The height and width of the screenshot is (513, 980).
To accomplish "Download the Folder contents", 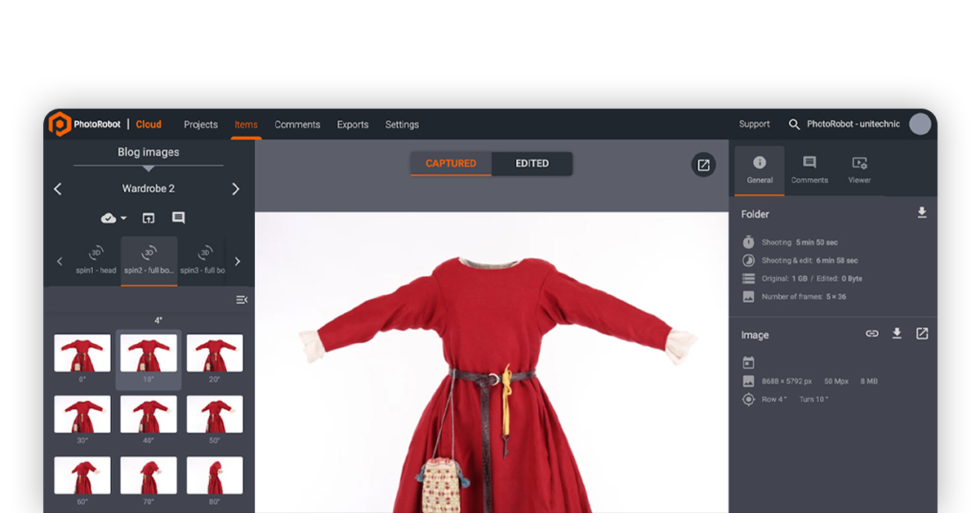I will click(x=922, y=213).
